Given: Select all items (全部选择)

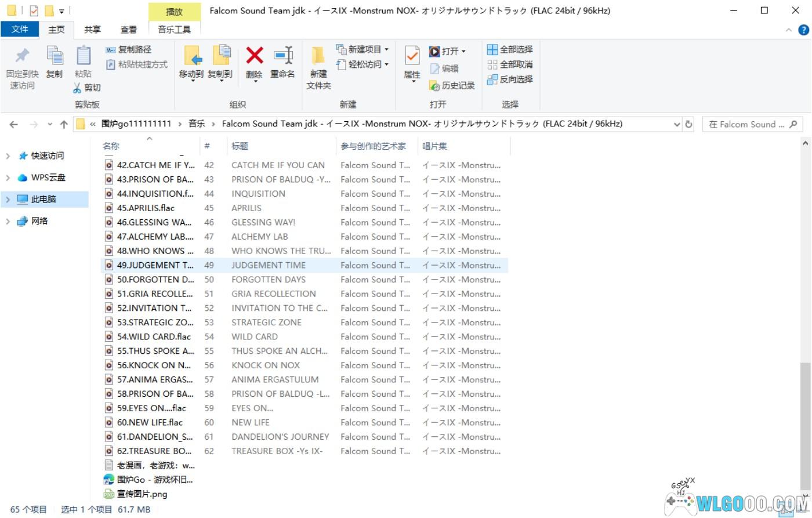Looking at the screenshot, I should (x=510, y=49).
